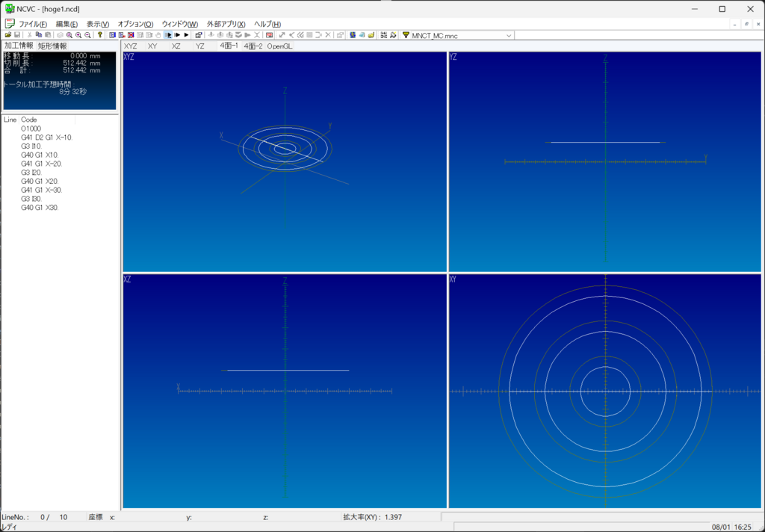765x532 pixels.
Task: Click the zoom out (minus) magnifier icon
Action: click(88, 35)
